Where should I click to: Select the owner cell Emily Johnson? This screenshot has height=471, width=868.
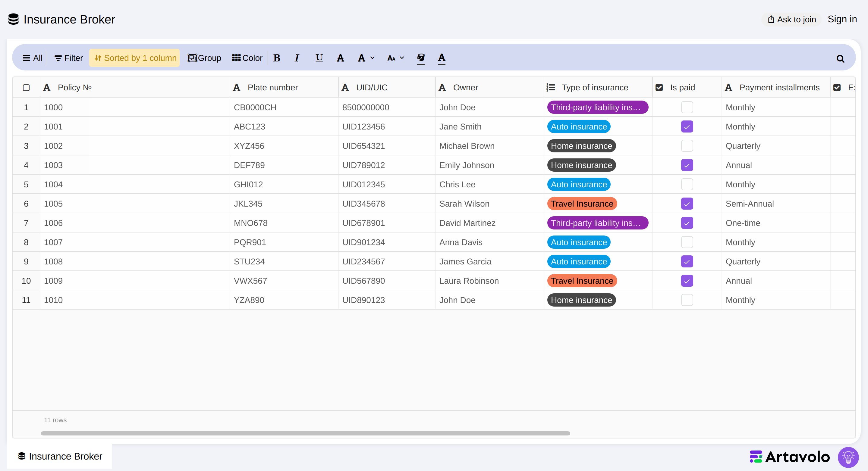click(489, 165)
